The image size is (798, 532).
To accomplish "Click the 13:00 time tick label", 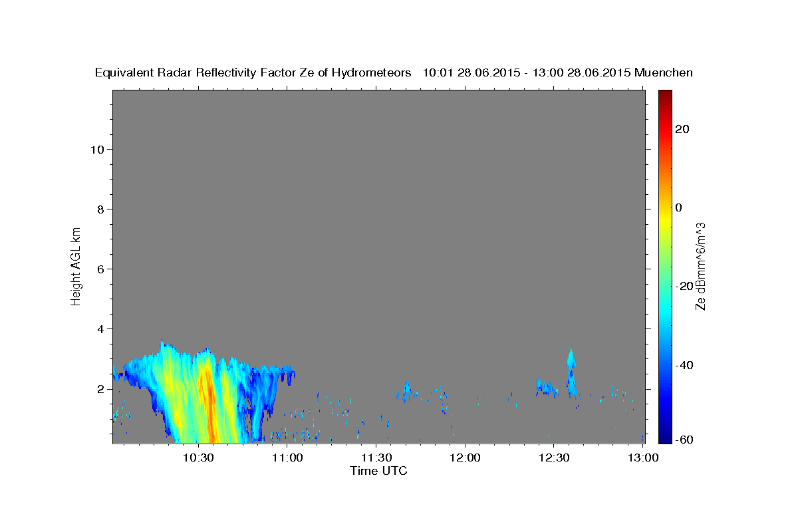I will 642,458.
